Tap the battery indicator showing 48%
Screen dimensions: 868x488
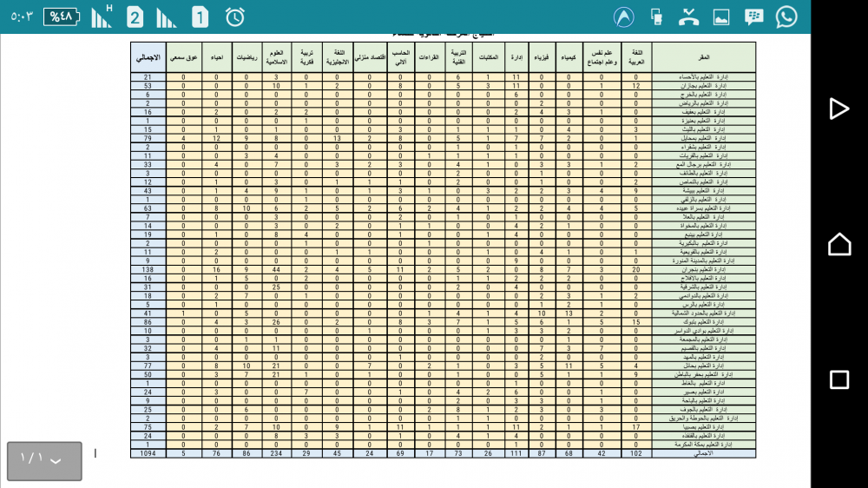tap(62, 16)
